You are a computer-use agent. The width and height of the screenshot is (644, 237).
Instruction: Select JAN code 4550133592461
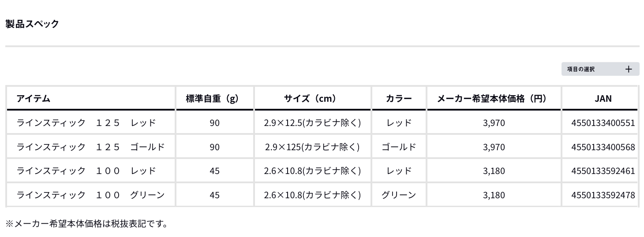(x=603, y=170)
